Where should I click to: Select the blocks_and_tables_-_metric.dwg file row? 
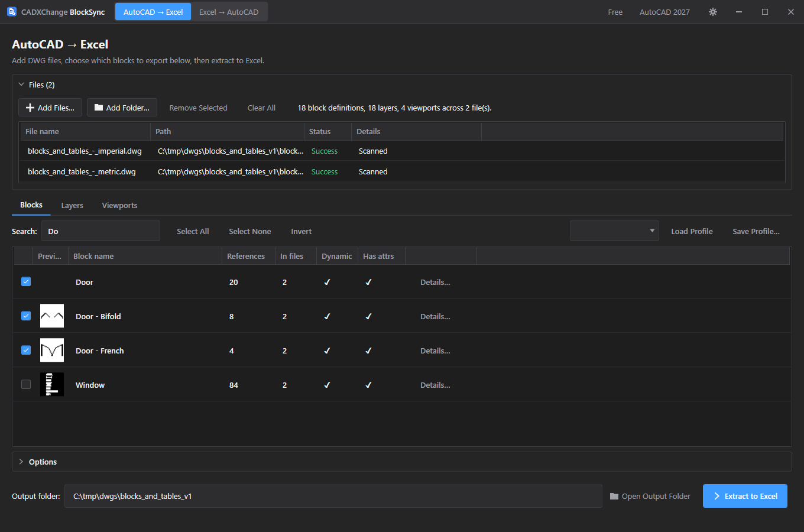coord(402,171)
